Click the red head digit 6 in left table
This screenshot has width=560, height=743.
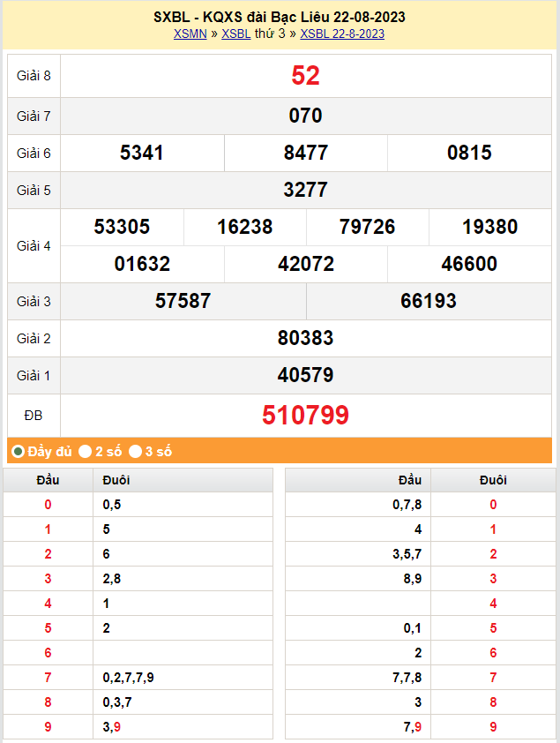click(x=48, y=653)
